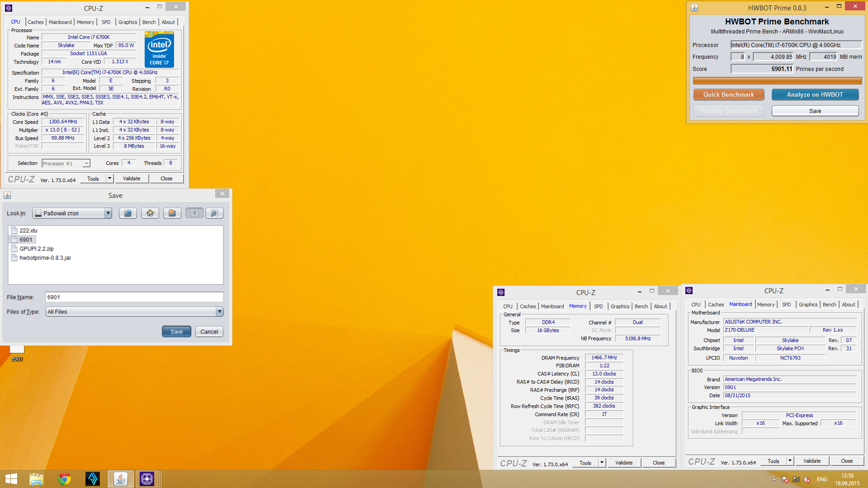This screenshot has height=488, width=868.
Task: Click Java icon in Save dialog title bar
Action: tap(7, 195)
